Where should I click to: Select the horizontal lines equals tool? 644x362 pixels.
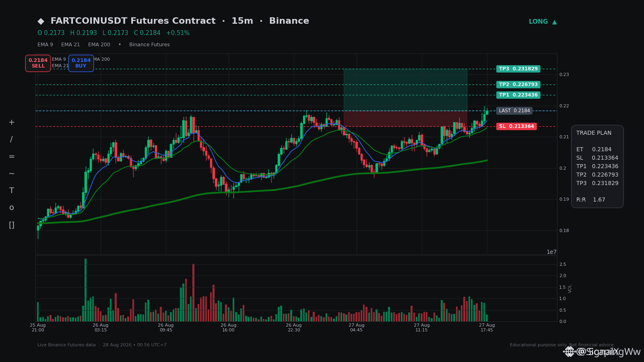pos(12,156)
